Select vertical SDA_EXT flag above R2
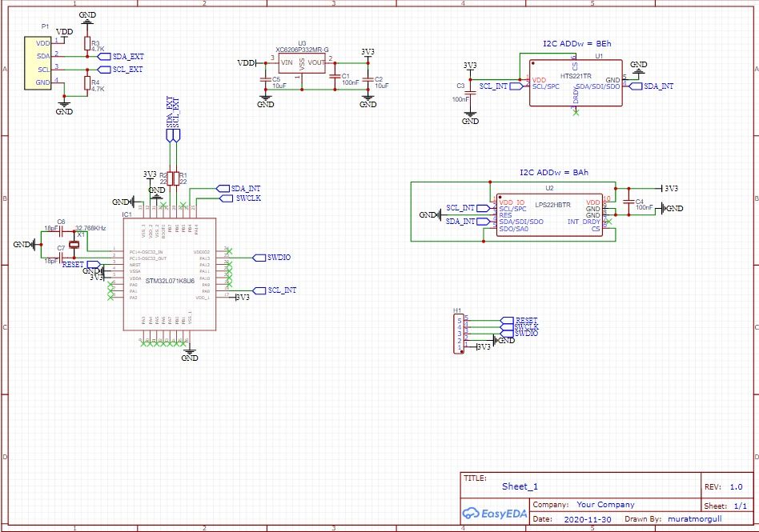This screenshot has height=532, width=759. tap(170, 119)
